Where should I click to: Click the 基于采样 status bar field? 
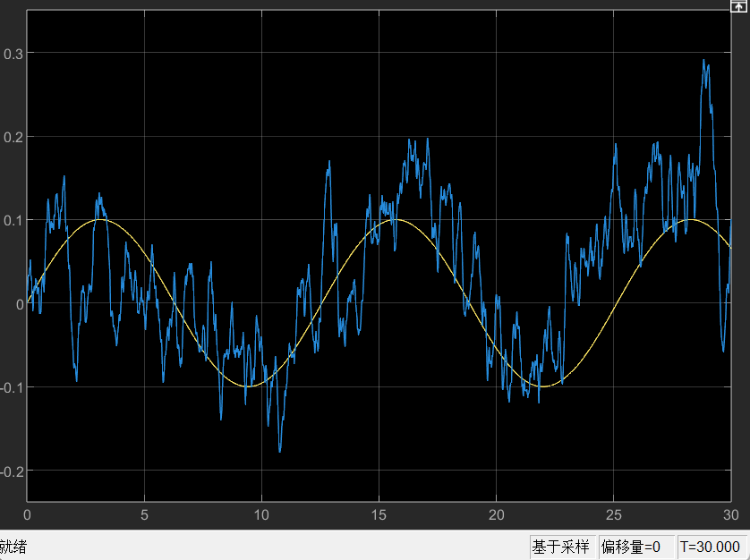pos(561,547)
